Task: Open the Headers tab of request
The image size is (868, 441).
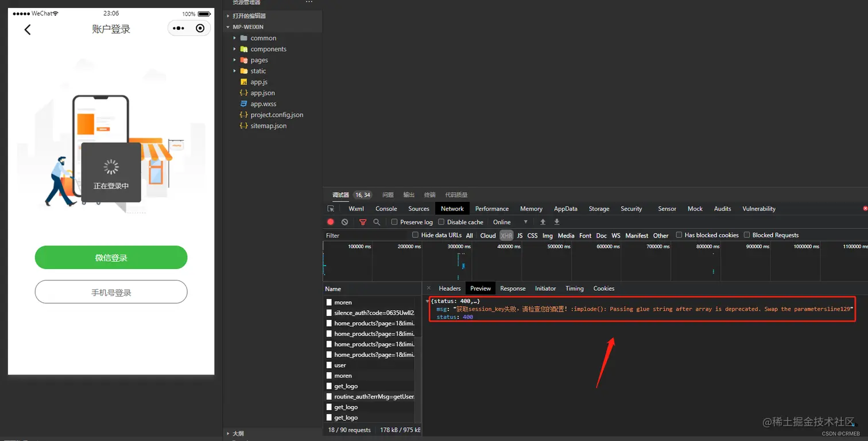Action: tap(449, 288)
